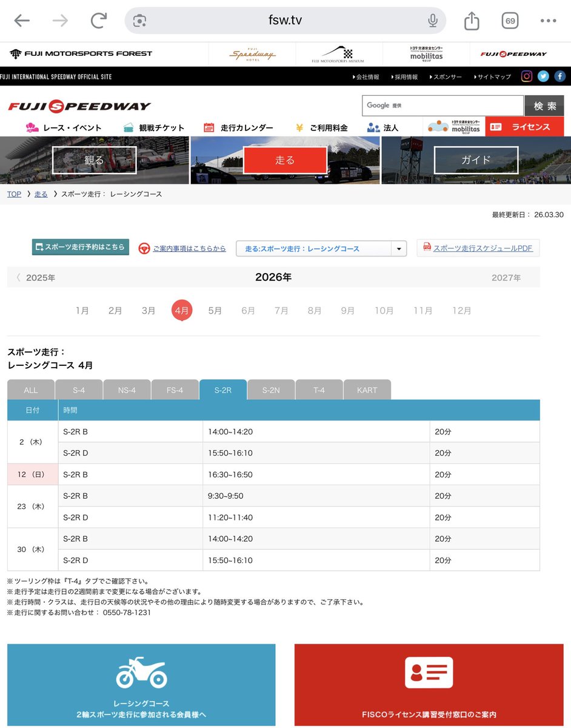Open FISCOライセンス講習受付窓口 red banner
The image size is (571, 728).
coord(429,685)
